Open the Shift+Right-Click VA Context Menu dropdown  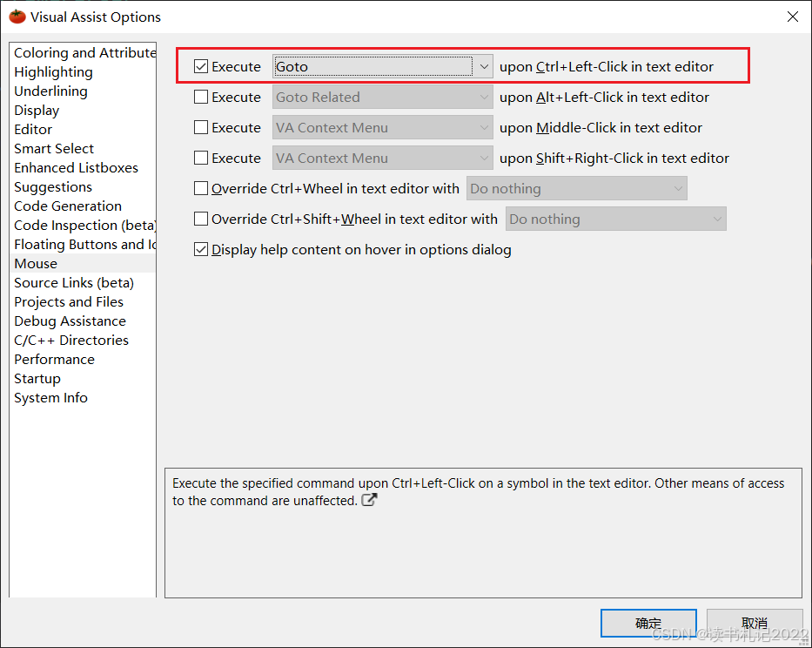(x=383, y=159)
